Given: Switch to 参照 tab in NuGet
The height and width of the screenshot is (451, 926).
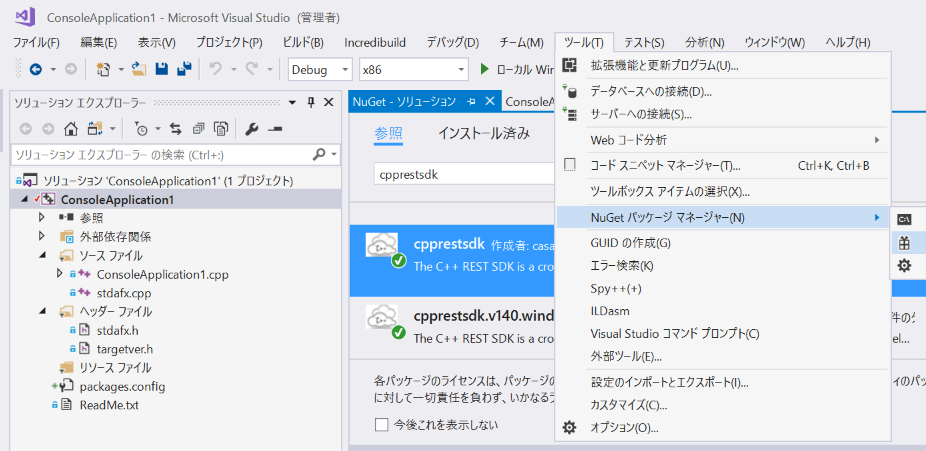Looking at the screenshot, I should point(389,133).
